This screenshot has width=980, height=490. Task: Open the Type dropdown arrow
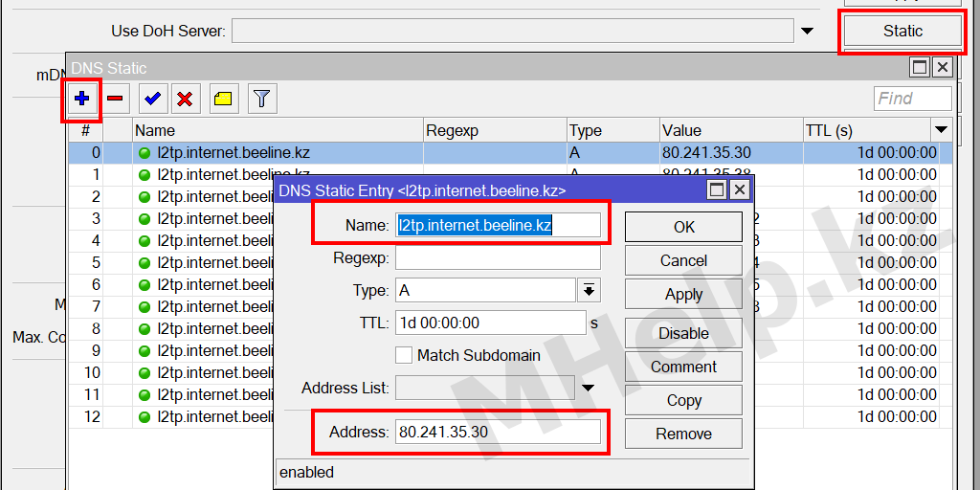(589, 290)
